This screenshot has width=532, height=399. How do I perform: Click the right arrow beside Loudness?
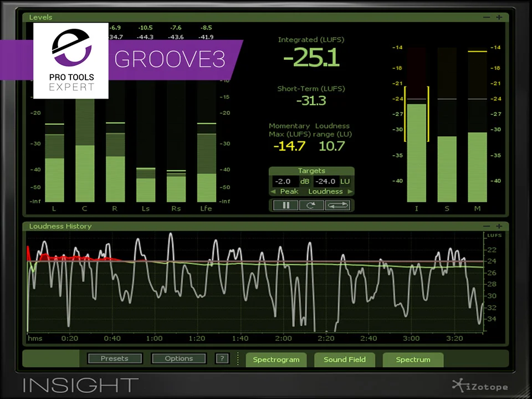coord(350,192)
